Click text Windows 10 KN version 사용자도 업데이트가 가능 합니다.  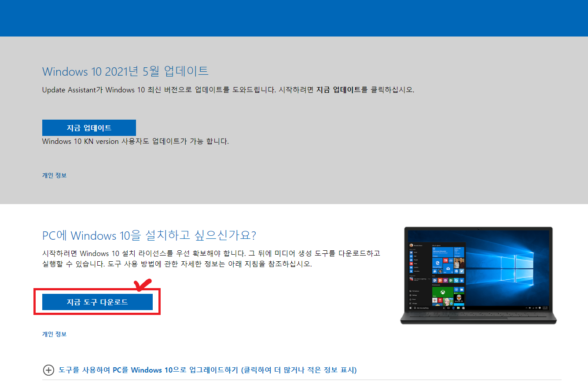pos(136,141)
